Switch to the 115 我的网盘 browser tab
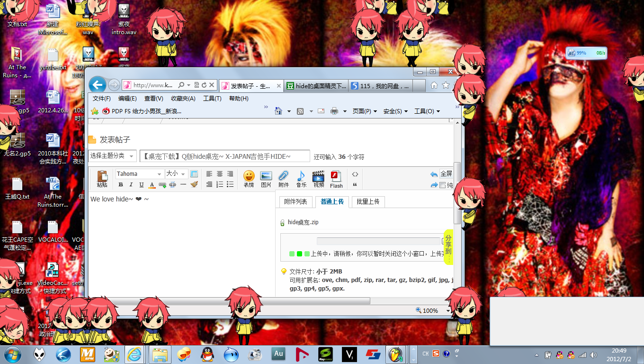This screenshot has height=364, width=644. point(381,86)
